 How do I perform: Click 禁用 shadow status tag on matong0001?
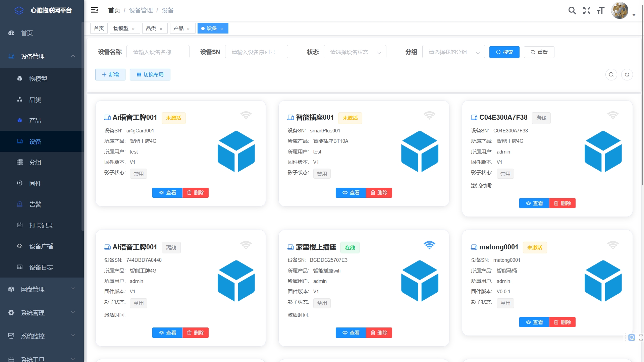(505, 303)
